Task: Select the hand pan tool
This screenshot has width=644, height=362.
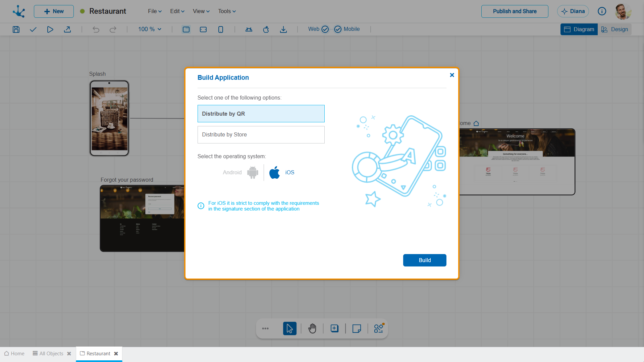Action: 312,328
